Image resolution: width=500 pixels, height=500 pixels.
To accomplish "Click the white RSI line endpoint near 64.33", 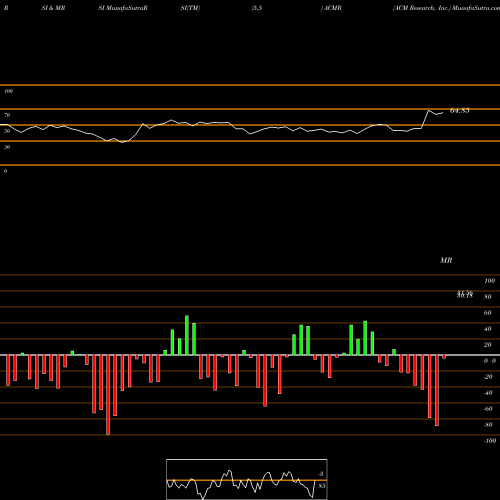I will pos(443,113).
